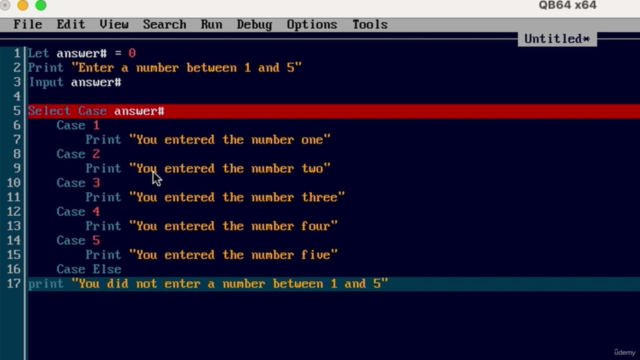Click "answer#" on the Input line
This screenshot has width=640, height=360.
(x=96, y=82)
